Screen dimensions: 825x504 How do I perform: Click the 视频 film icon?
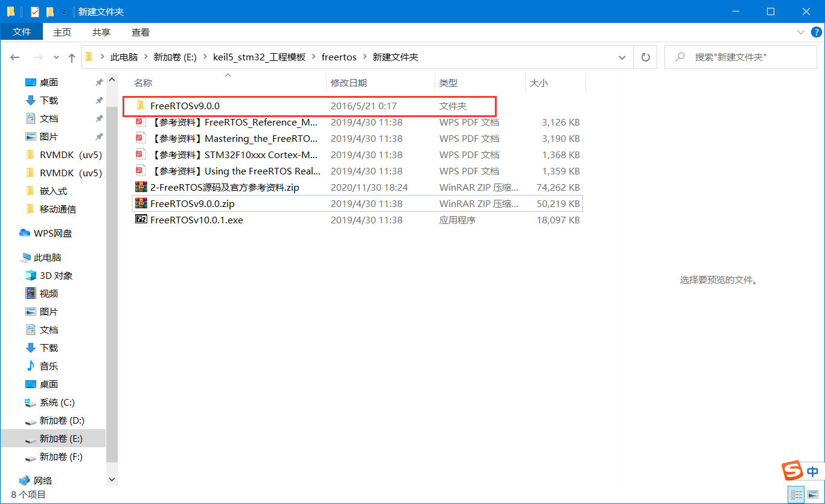(x=31, y=293)
